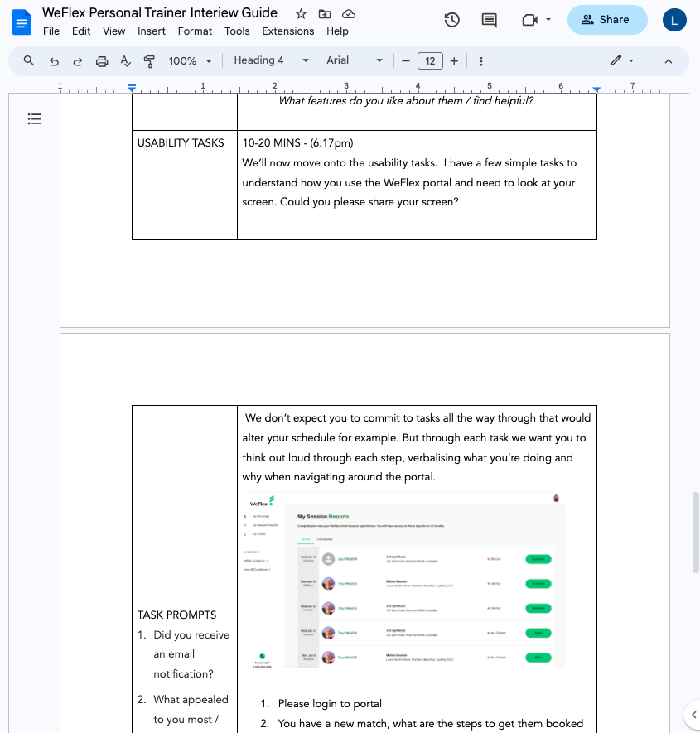Viewport: 700px width, 733px height.
Task: Open the Insert menu
Action: (x=152, y=31)
